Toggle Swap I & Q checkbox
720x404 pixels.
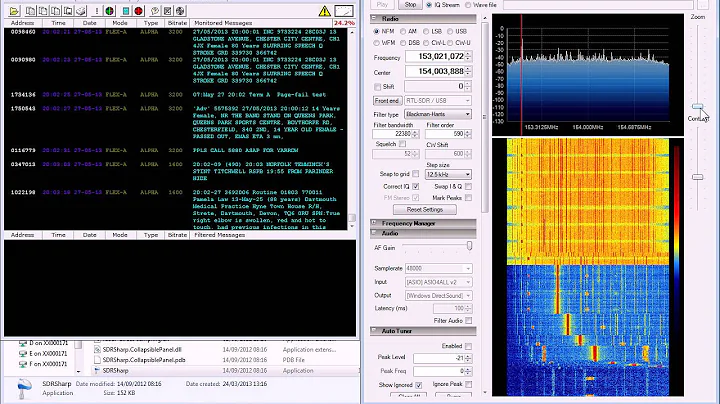[468, 186]
